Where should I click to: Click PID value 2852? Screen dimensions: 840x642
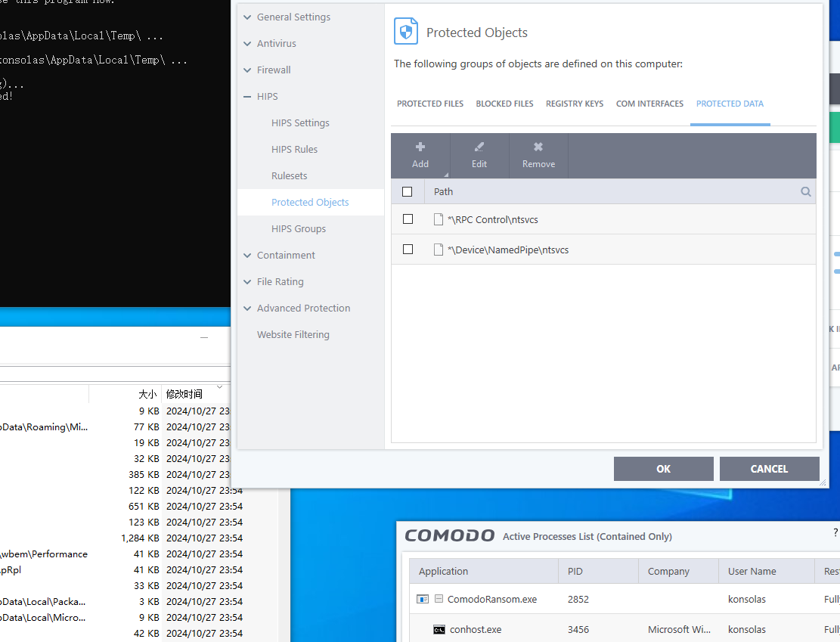[x=578, y=599]
